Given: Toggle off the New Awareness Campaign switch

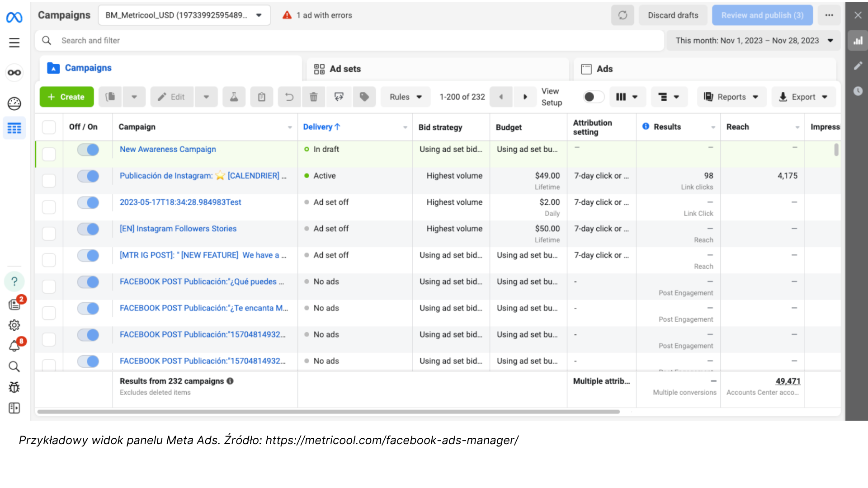Looking at the screenshot, I should [88, 150].
